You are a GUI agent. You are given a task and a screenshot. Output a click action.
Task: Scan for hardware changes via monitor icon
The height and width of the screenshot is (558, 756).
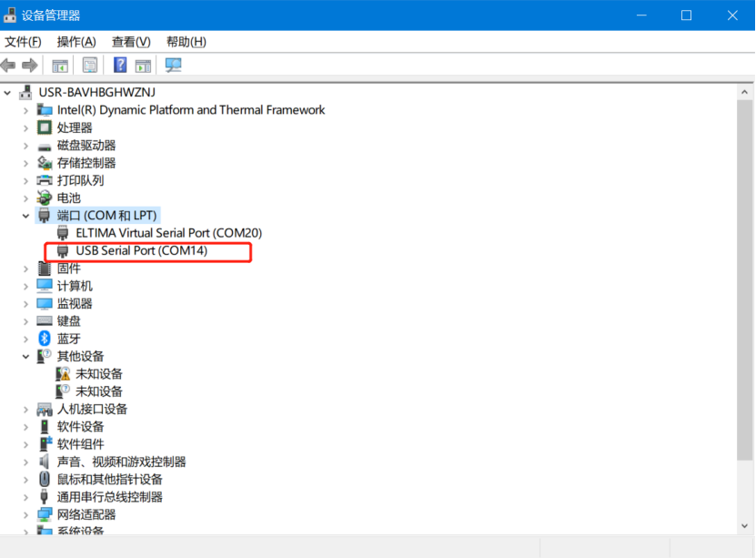(x=173, y=65)
